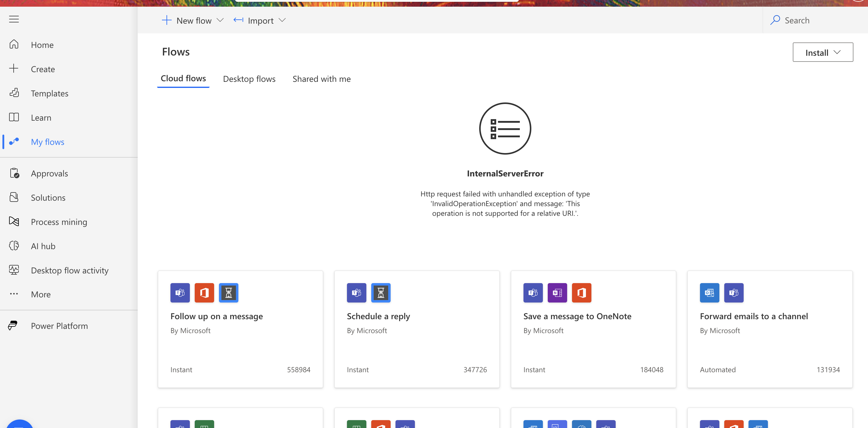Click the Desktop flow activity monitor icon
Screen dimensions: 868x428
click(x=14, y=270)
